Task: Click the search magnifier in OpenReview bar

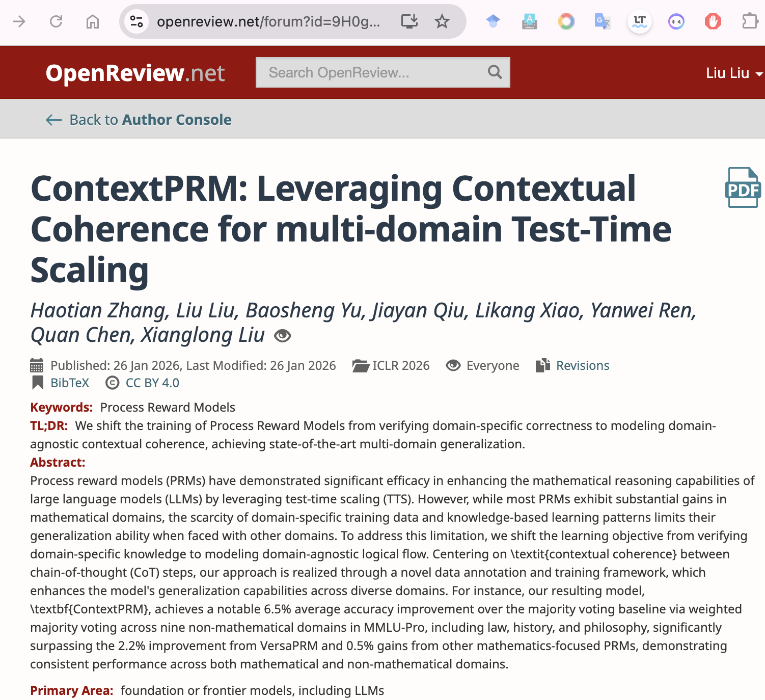Action: pos(495,72)
